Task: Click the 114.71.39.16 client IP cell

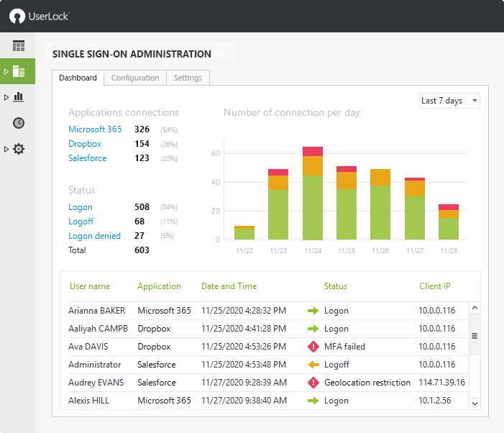Action: (x=441, y=383)
